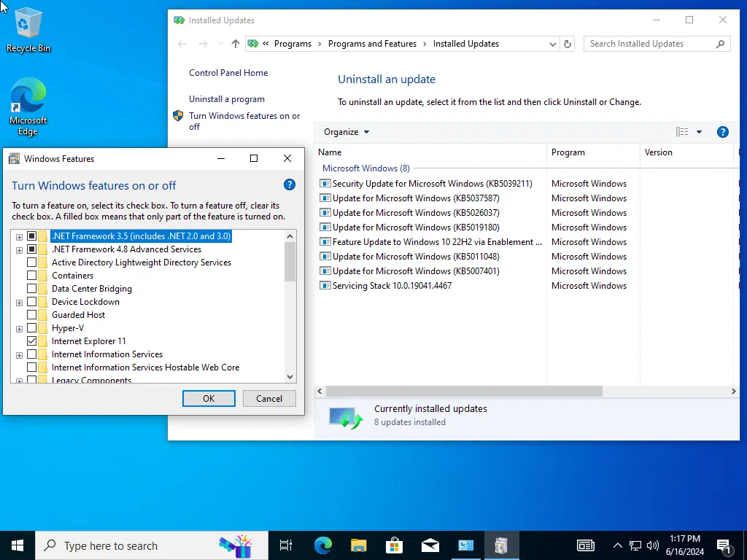Open Task View in the taskbar
Image resolution: width=747 pixels, height=560 pixels.
(286, 545)
